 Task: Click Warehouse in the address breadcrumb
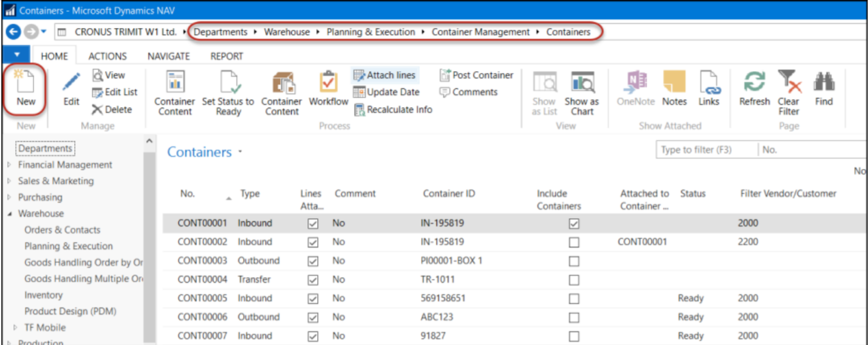tap(287, 32)
